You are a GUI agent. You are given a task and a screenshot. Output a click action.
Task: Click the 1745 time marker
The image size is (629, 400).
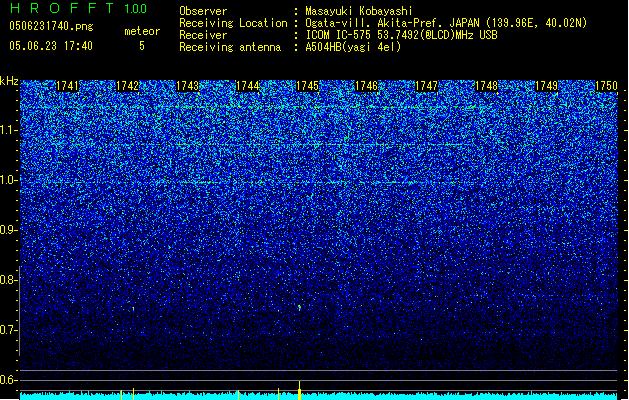307,86
